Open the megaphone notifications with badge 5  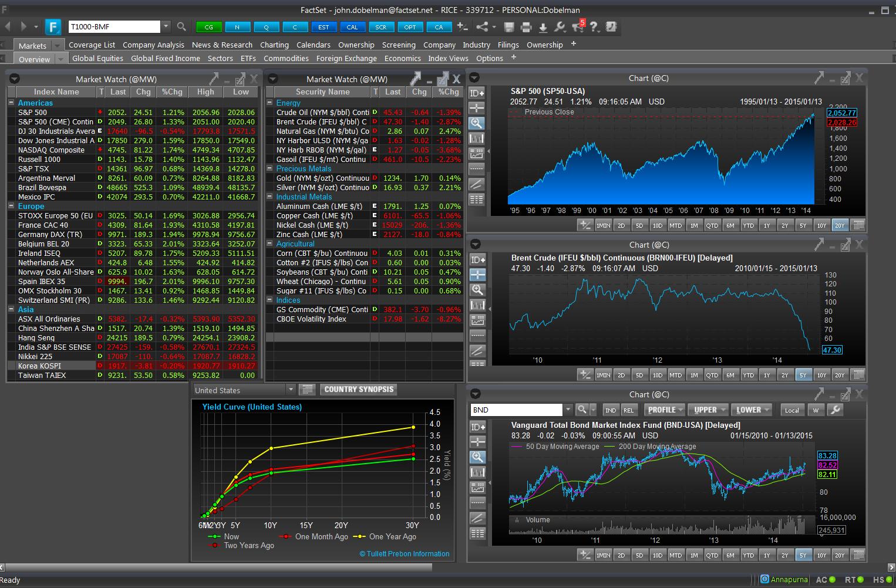pyautogui.click(x=578, y=27)
